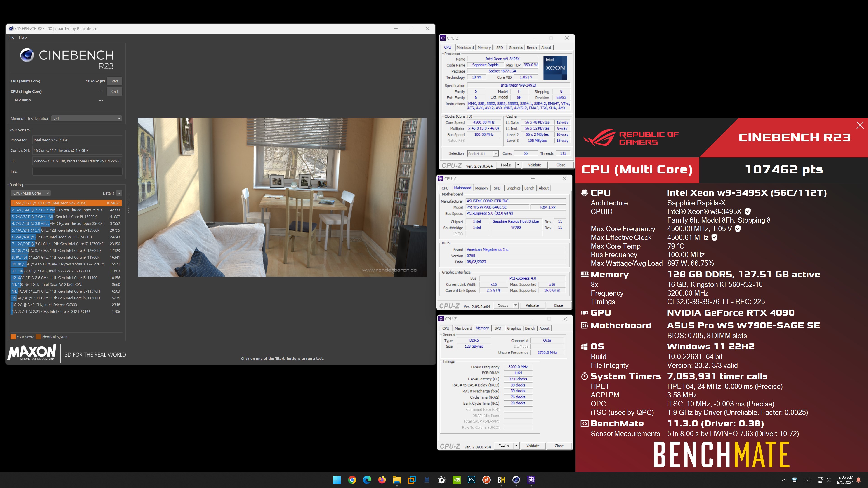This screenshot has height=488, width=868.
Task: Click the ENG language indicator
Action: (807, 480)
